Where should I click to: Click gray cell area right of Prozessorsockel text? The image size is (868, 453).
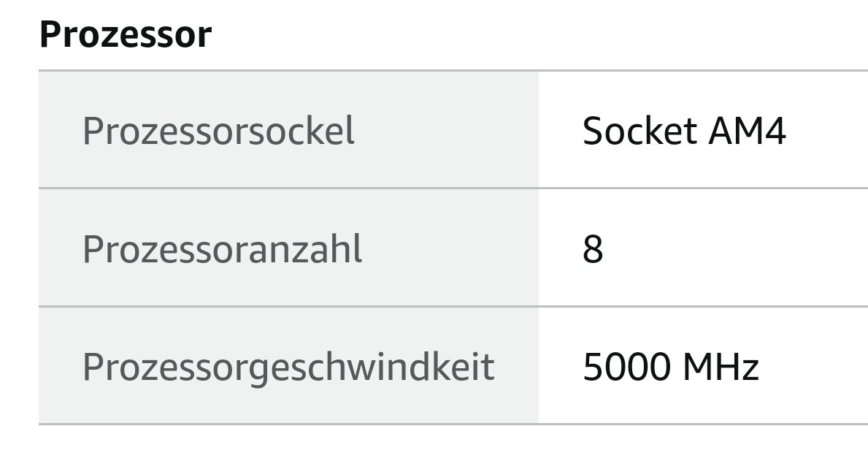[445, 132]
